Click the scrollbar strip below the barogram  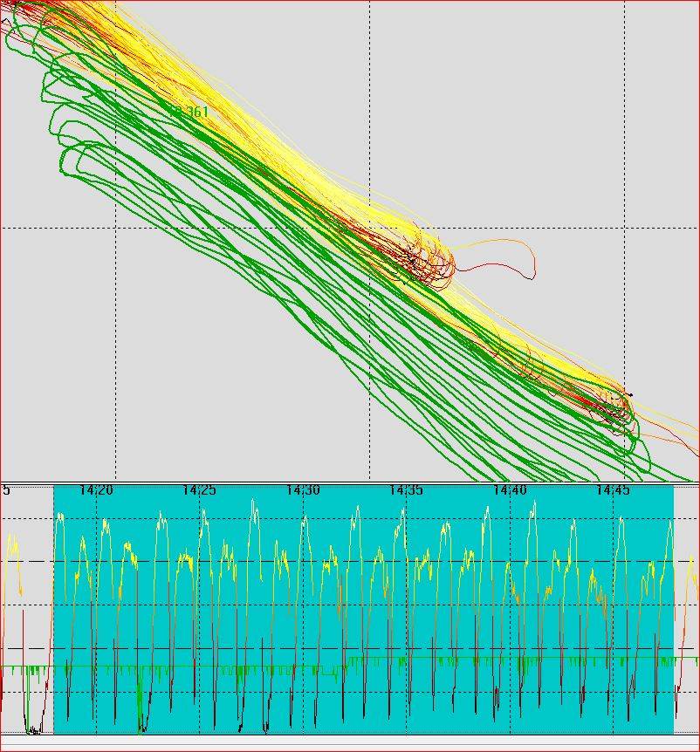pyautogui.click(x=349, y=742)
